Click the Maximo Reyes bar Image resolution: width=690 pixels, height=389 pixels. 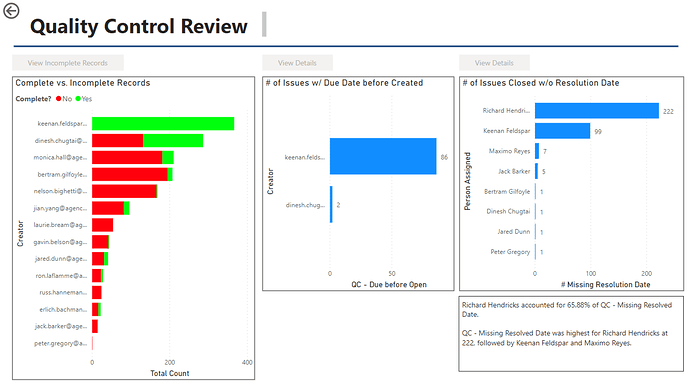click(537, 151)
